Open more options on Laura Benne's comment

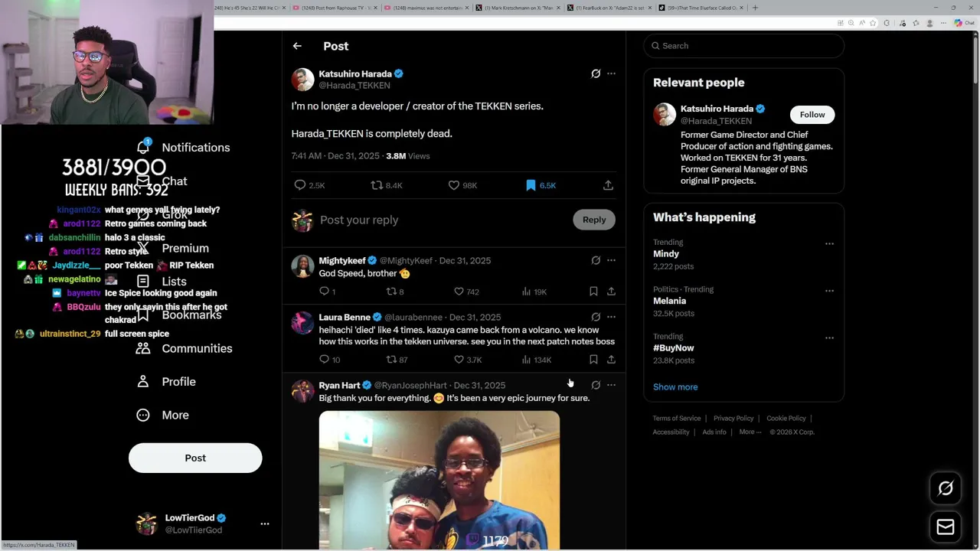611,317
